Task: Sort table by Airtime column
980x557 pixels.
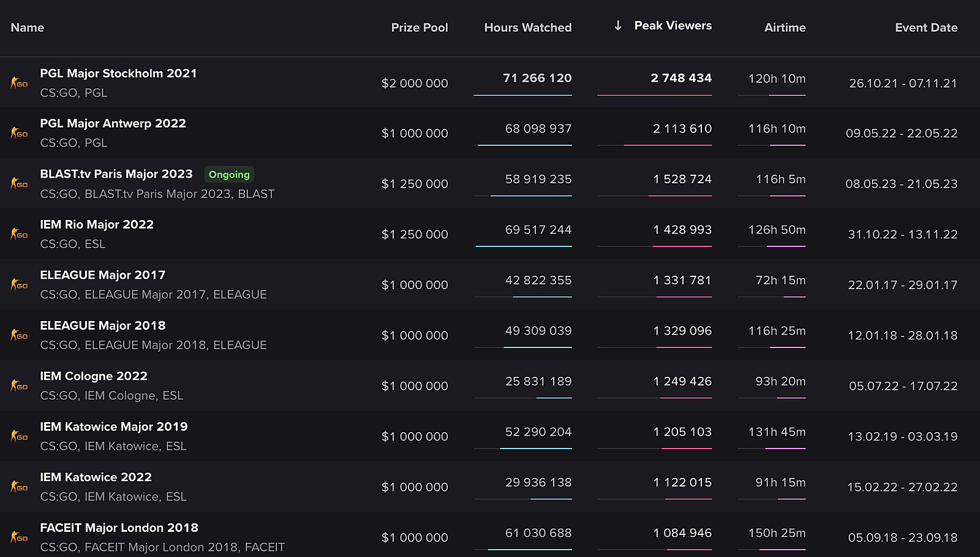Action: coord(785,28)
